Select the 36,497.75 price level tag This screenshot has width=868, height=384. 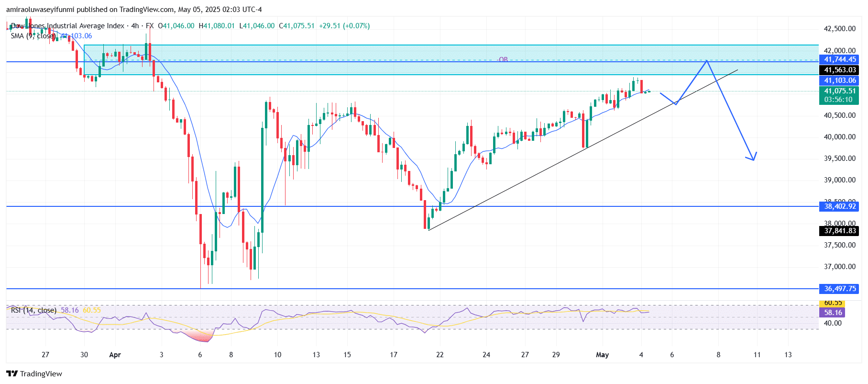point(840,289)
